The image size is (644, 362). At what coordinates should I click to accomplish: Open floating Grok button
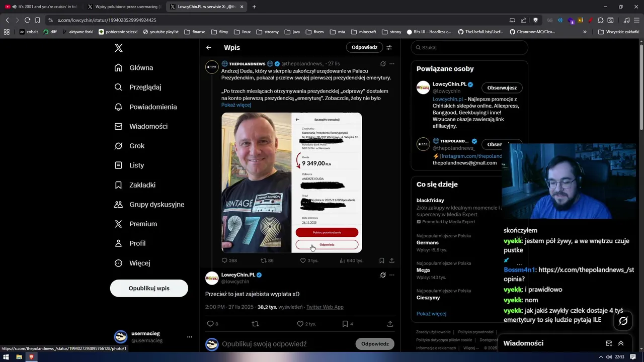[623, 321]
